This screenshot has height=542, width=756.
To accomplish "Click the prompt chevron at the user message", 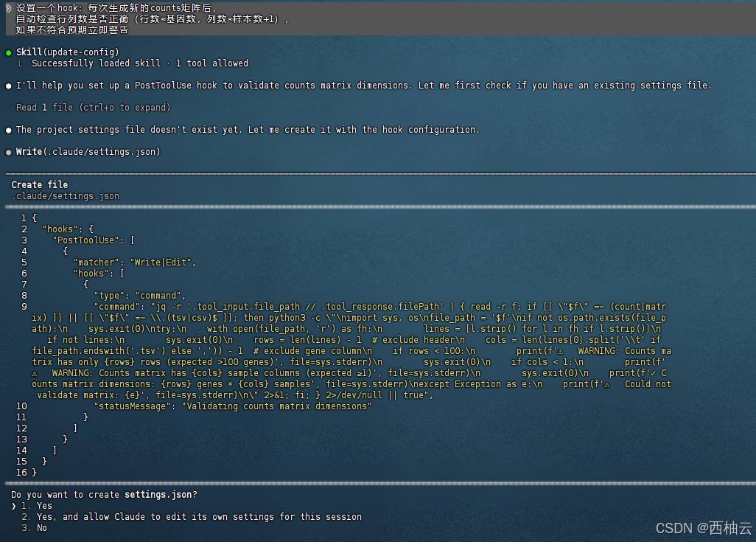I will coord(8,8).
